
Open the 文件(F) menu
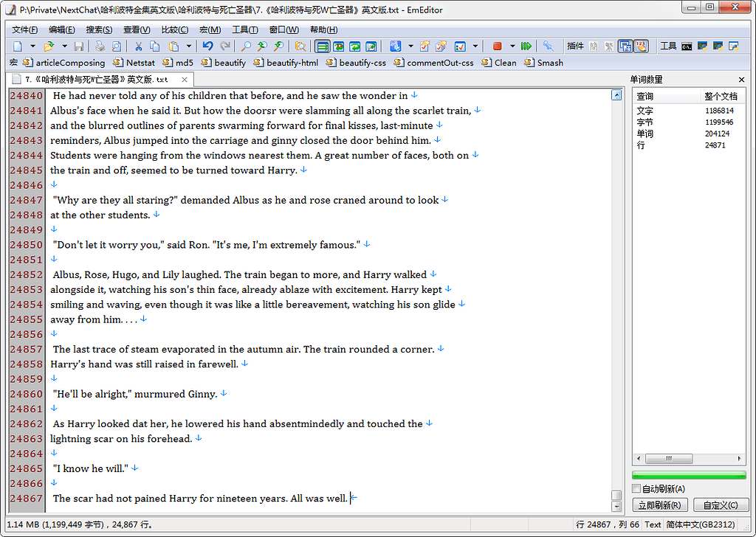(x=24, y=30)
